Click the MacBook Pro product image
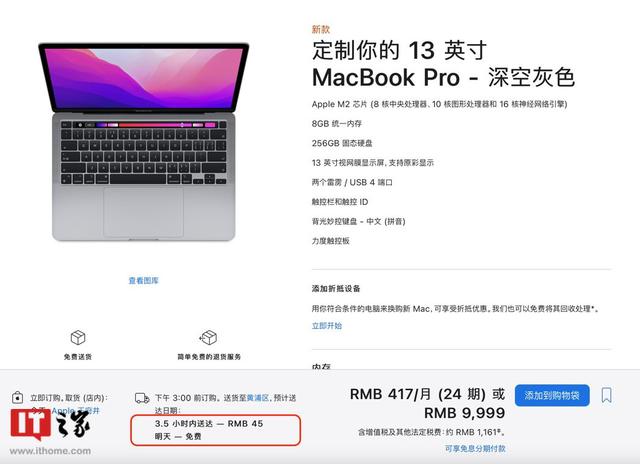This screenshot has width=640, height=464. tap(144, 141)
